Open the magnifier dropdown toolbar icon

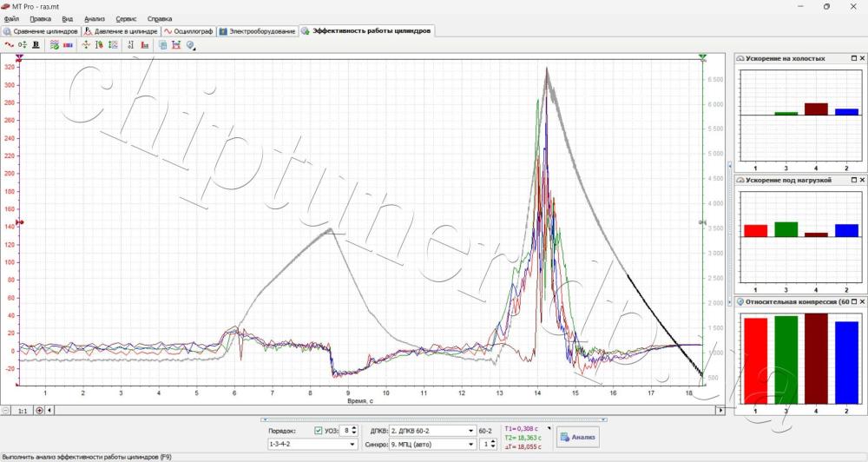click(191, 45)
